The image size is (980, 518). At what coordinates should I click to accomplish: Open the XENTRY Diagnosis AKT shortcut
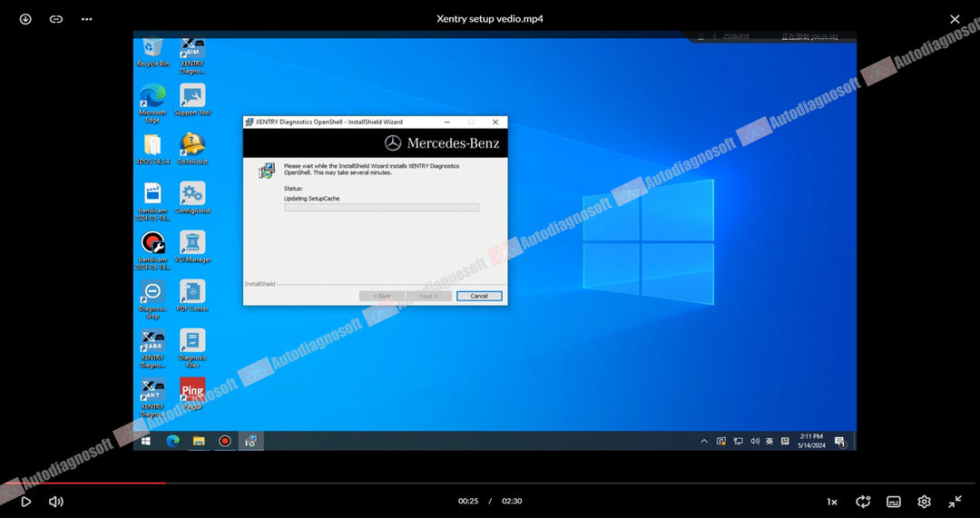pos(152,397)
